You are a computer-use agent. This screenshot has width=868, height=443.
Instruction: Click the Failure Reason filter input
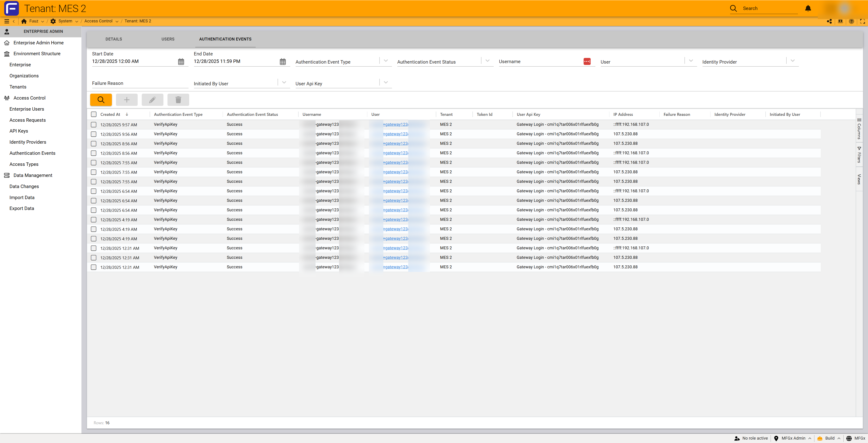point(140,83)
